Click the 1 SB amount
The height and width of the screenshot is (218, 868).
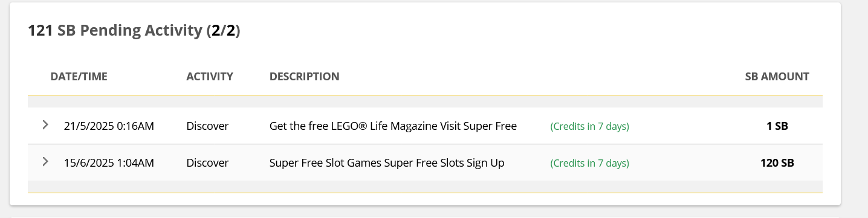point(777,127)
